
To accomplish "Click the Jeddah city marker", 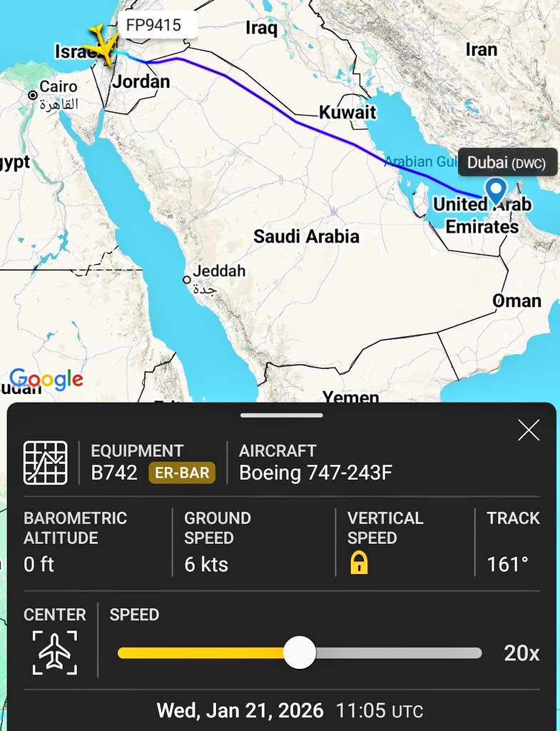I will [187, 280].
